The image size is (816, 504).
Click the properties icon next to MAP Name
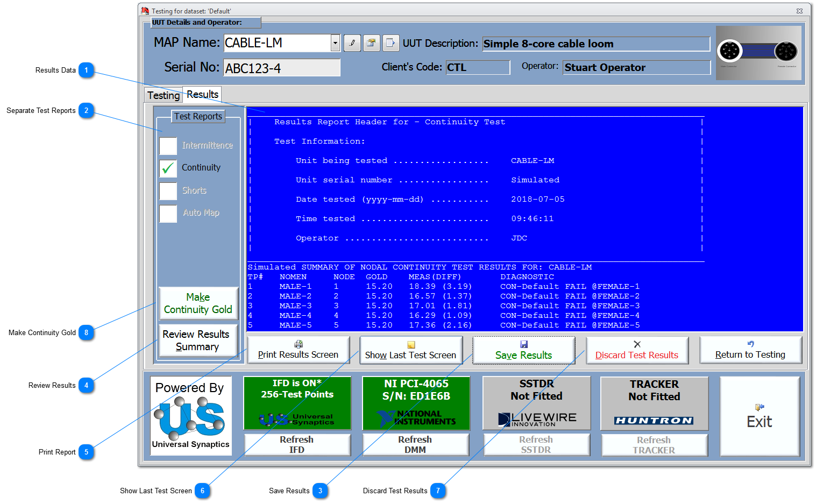point(372,43)
